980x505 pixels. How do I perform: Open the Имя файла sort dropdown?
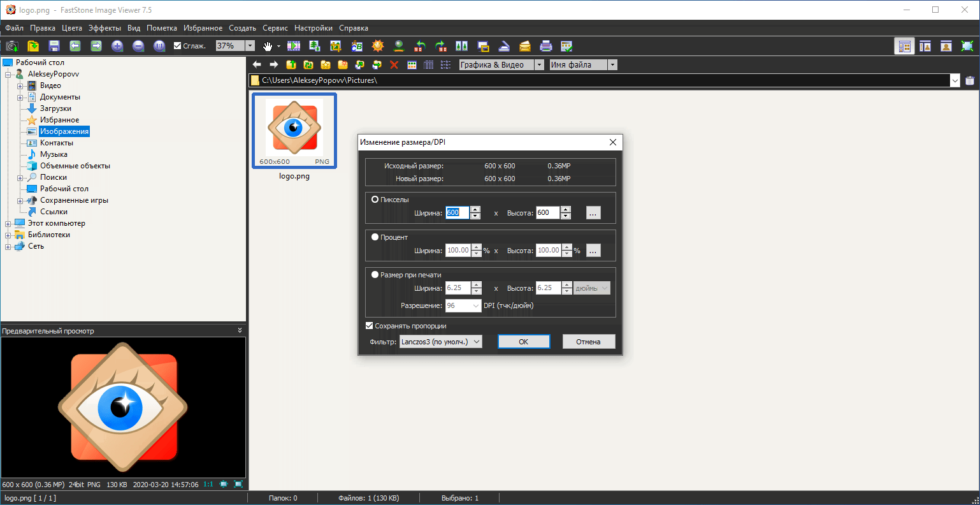(x=612, y=64)
